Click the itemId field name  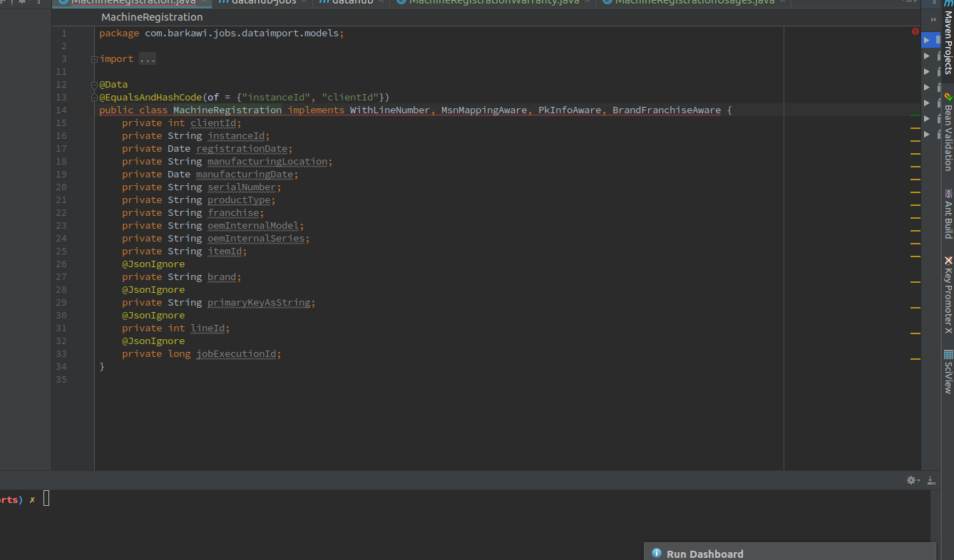click(x=225, y=252)
